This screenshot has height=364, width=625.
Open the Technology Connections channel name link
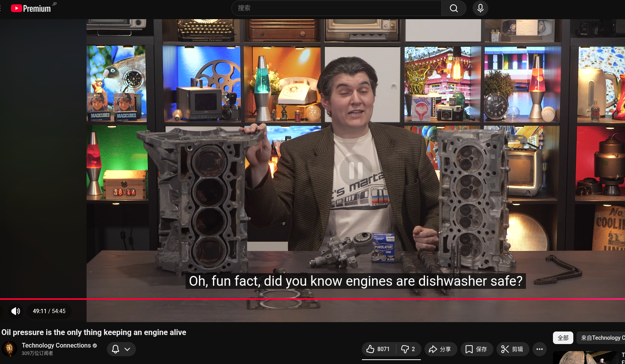[56, 345]
